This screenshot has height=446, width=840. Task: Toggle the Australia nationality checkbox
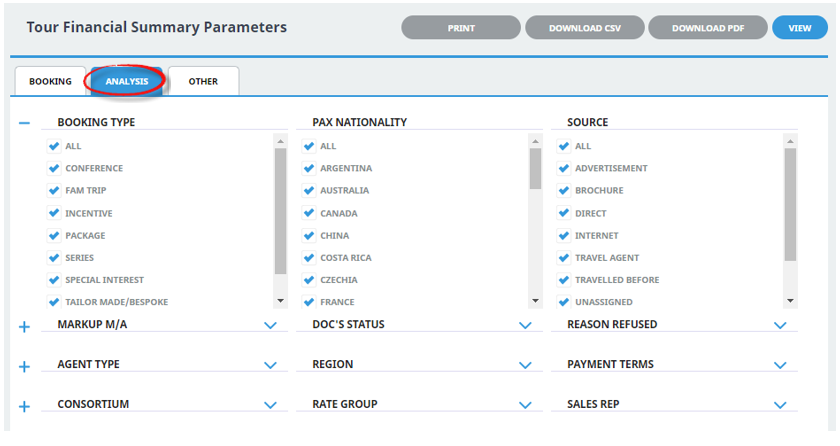click(x=310, y=190)
